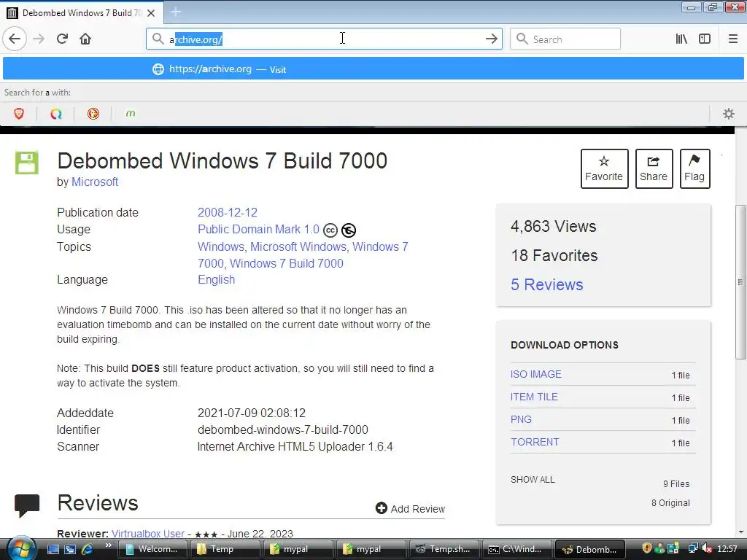
Task: Search with the Qwant engine icon
Action: click(56, 114)
